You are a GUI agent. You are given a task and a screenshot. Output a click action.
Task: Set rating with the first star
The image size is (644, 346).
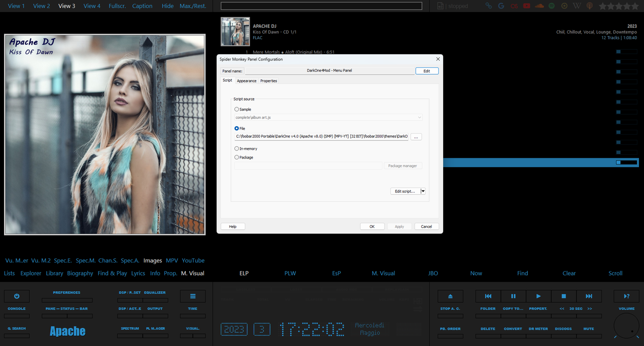pos(602,6)
